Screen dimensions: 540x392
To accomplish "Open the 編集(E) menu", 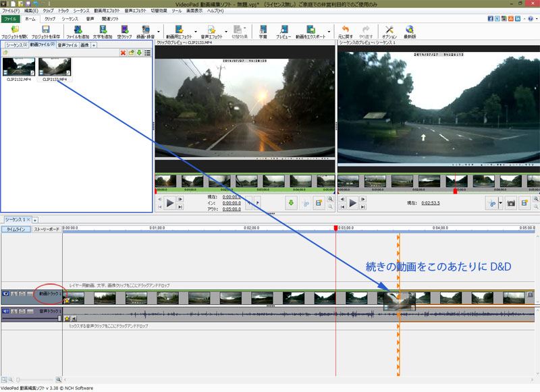I will click(31, 11).
